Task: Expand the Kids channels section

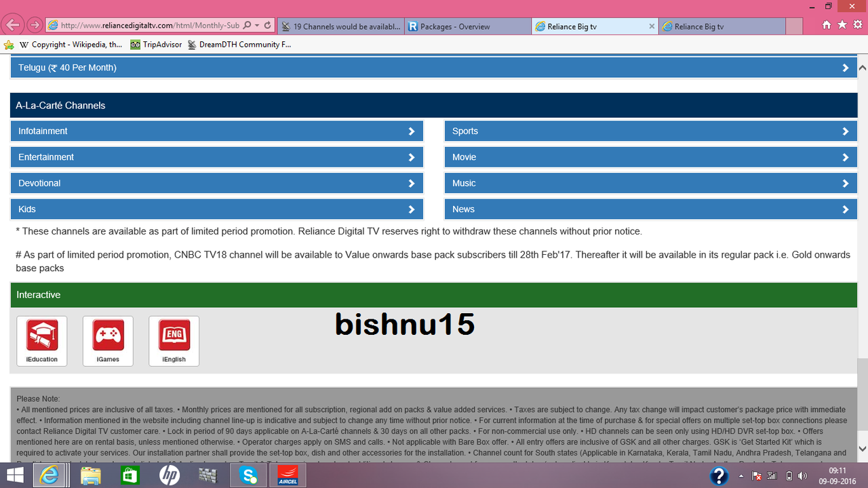Action: coord(217,209)
